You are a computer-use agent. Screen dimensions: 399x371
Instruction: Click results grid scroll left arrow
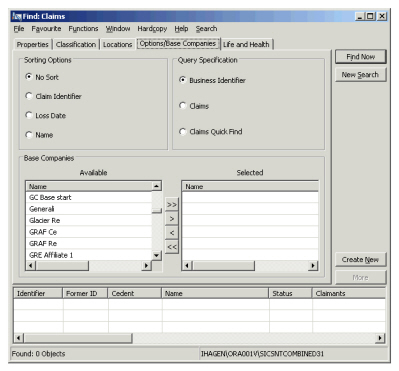point(18,338)
